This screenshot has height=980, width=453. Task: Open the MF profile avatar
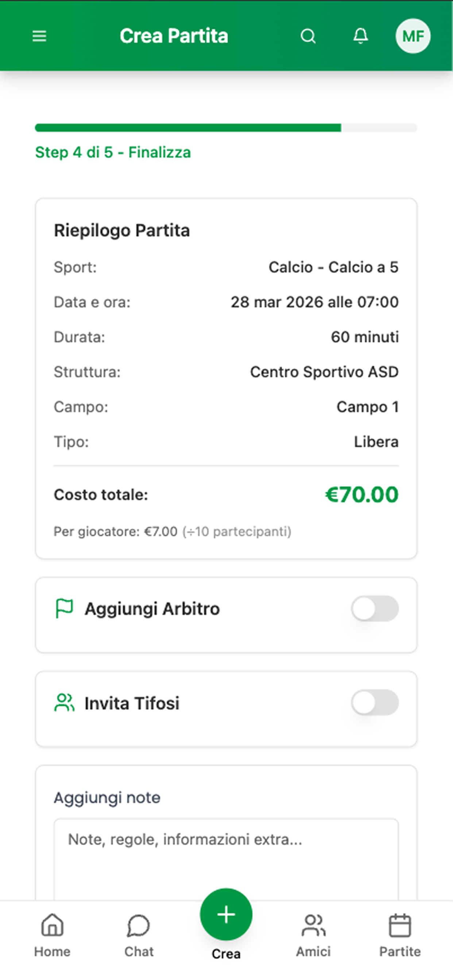point(413,36)
